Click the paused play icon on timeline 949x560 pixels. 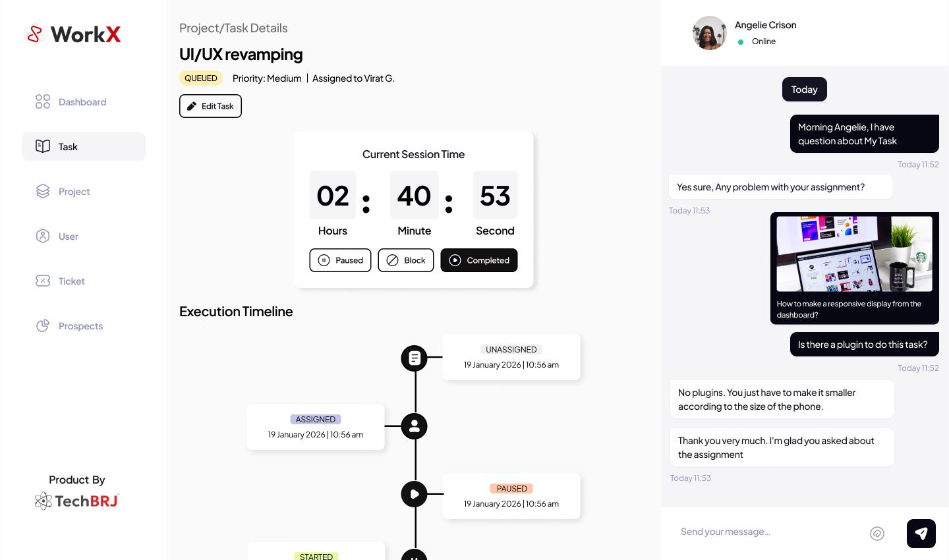click(415, 494)
